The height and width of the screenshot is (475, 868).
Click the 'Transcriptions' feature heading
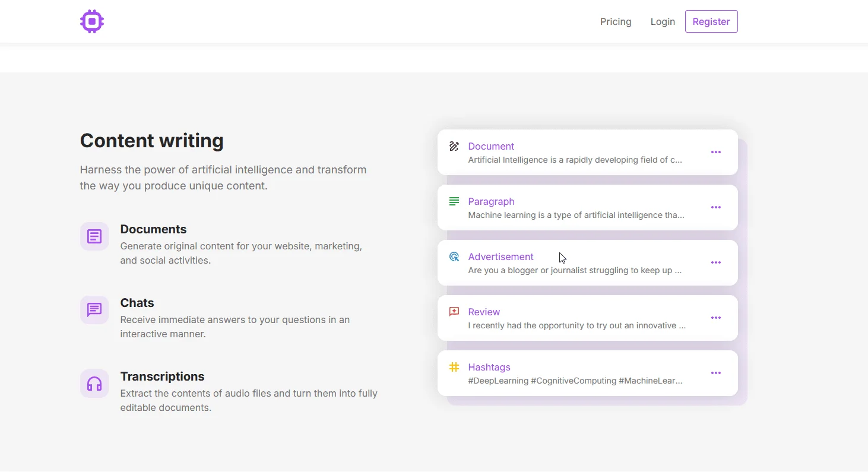tap(162, 376)
